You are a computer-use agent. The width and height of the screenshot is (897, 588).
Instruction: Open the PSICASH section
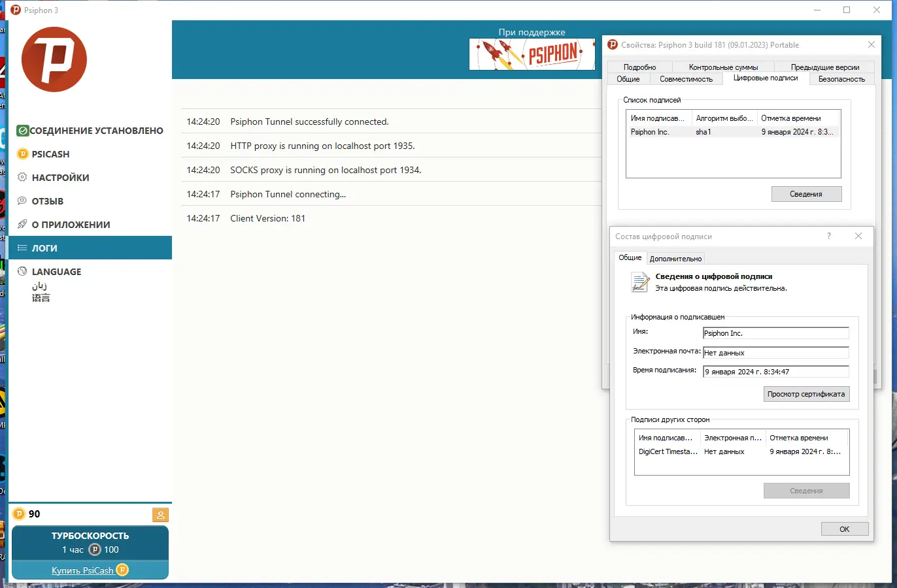tap(50, 154)
